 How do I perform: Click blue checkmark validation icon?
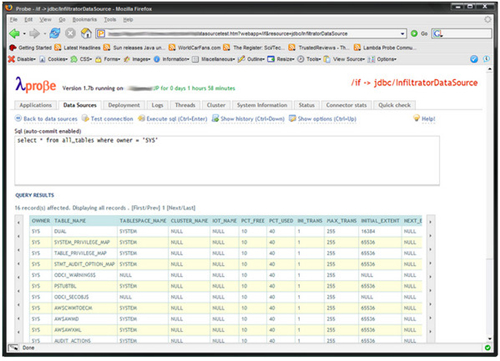[474, 59]
